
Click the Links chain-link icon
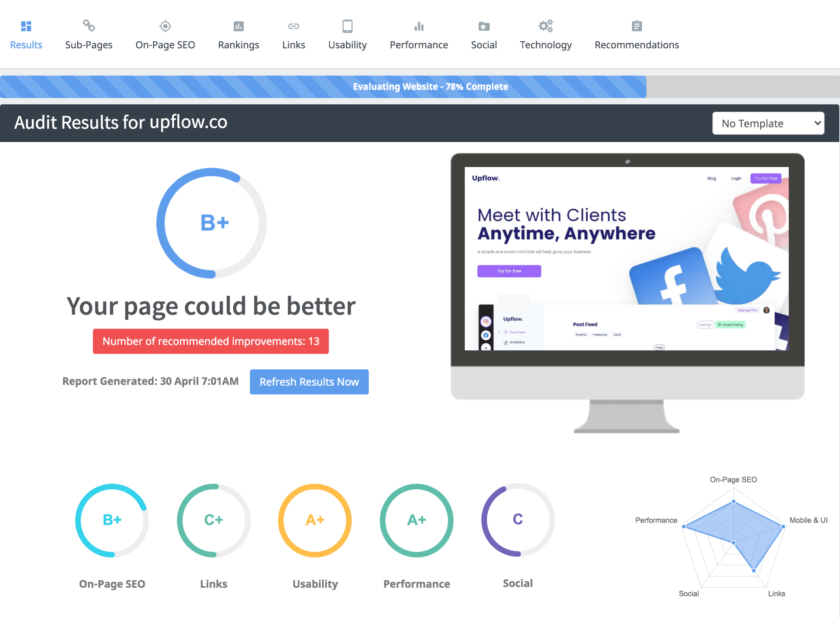(293, 26)
